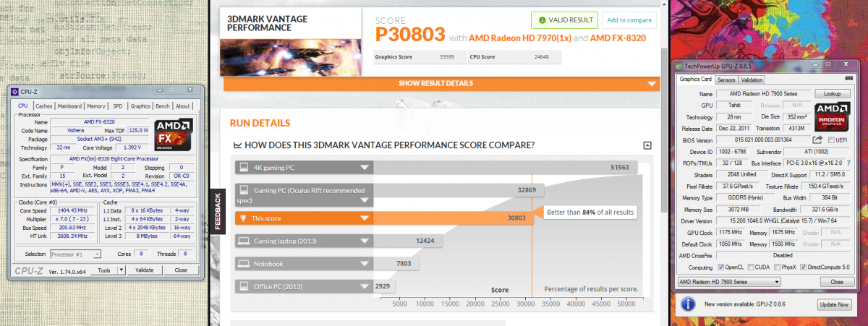
Task: Click the Gaming laptop score bar 12424
Action: [407, 241]
